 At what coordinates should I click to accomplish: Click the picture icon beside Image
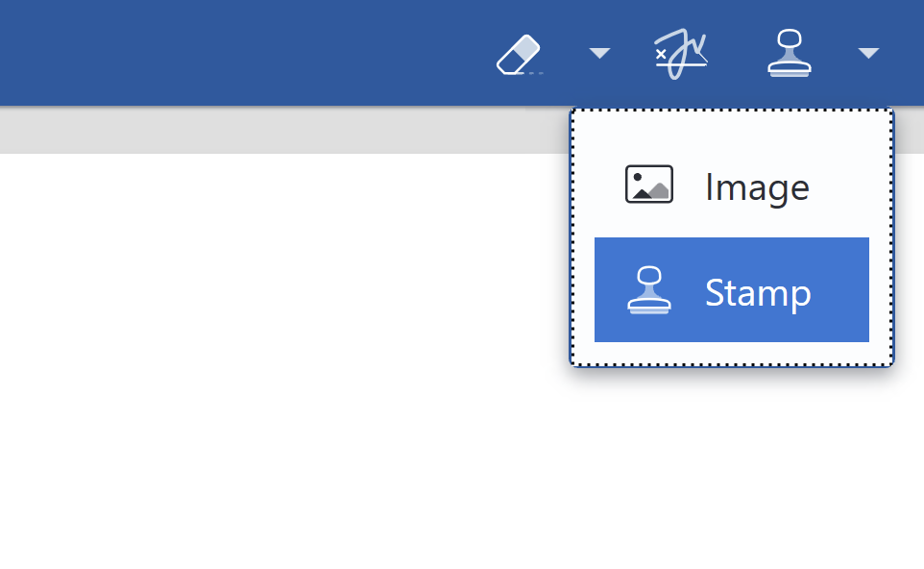tap(648, 185)
